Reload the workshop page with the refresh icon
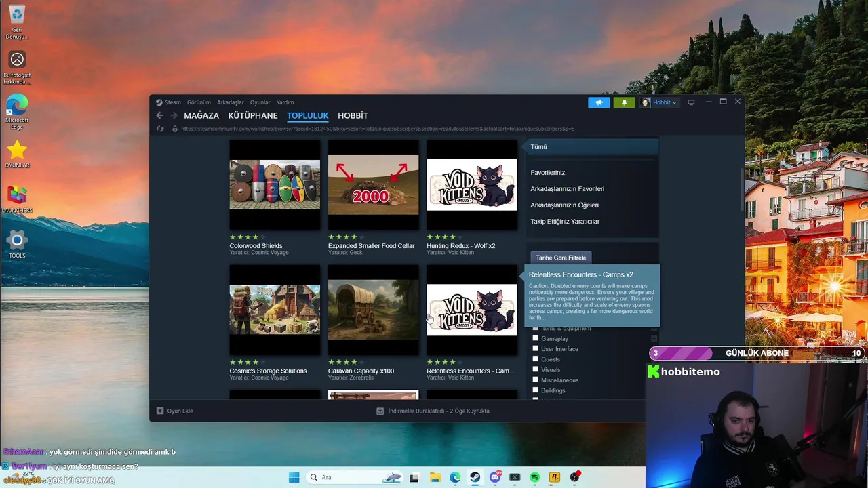Viewport: 868px width, 488px height. point(160,129)
